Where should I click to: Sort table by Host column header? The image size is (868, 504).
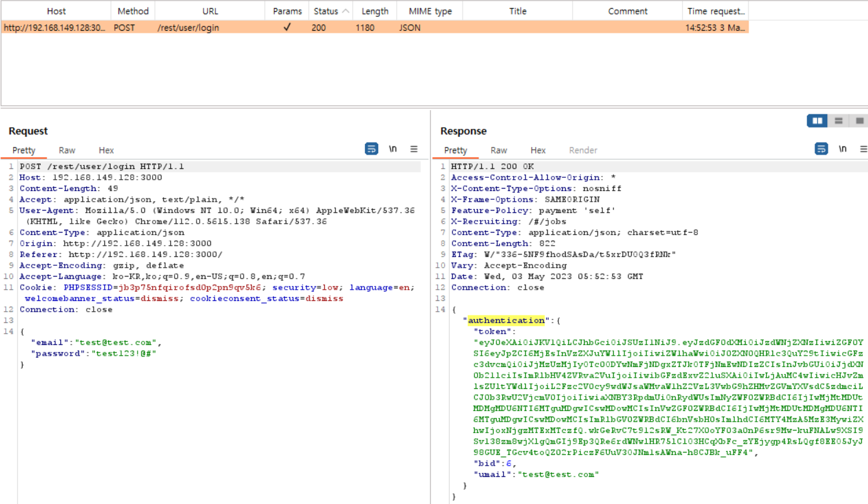coord(57,11)
